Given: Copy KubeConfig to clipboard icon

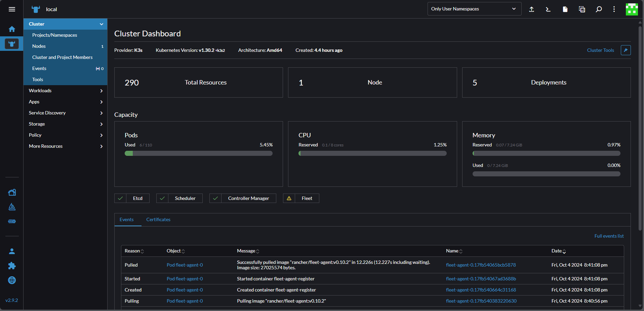Looking at the screenshot, I should pos(582,9).
